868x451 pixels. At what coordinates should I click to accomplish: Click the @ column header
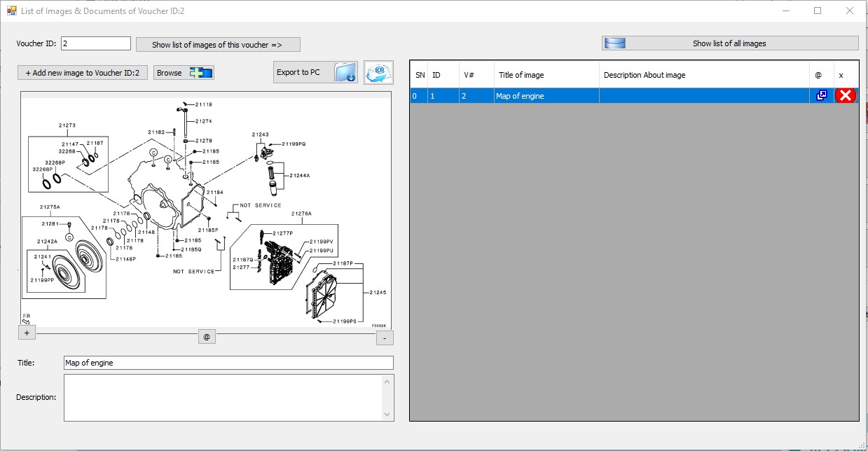[822, 75]
